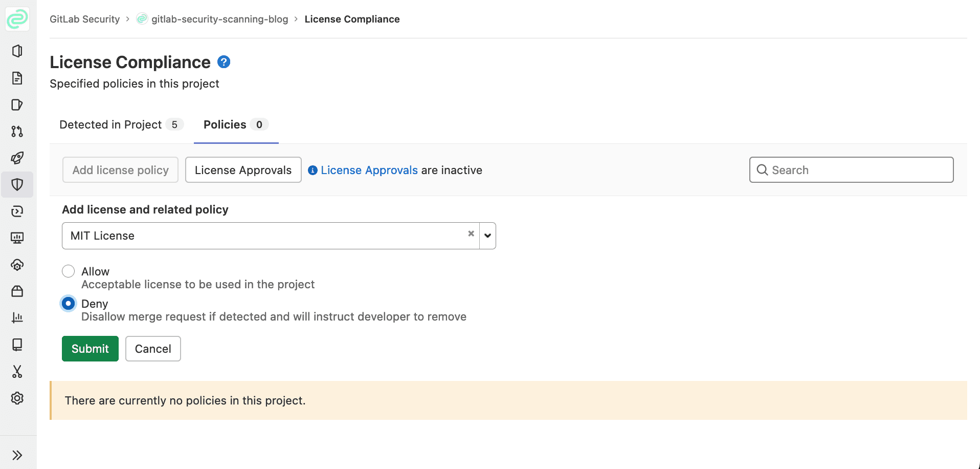The image size is (980, 469).
Task: Select the Allow radio option
Action: click(x=69, y=271)
